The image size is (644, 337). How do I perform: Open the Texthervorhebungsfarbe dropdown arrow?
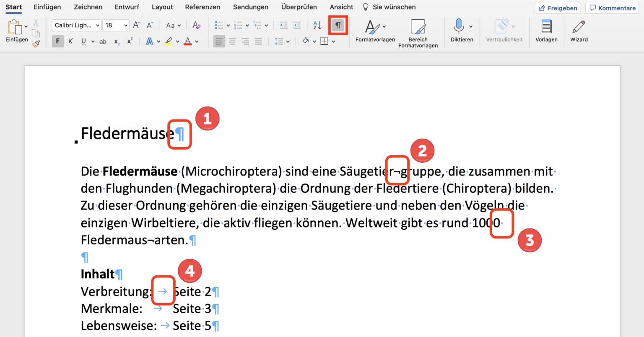pos(177,41)
